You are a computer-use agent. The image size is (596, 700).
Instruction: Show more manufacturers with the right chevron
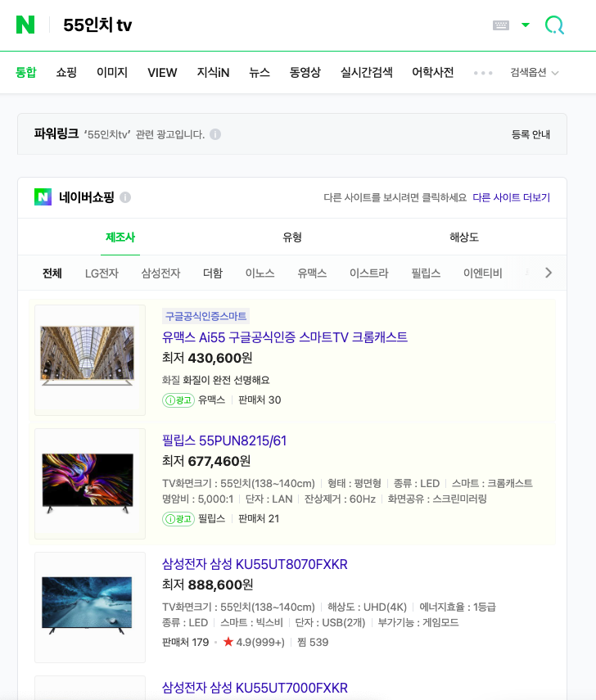pos(549,273)
